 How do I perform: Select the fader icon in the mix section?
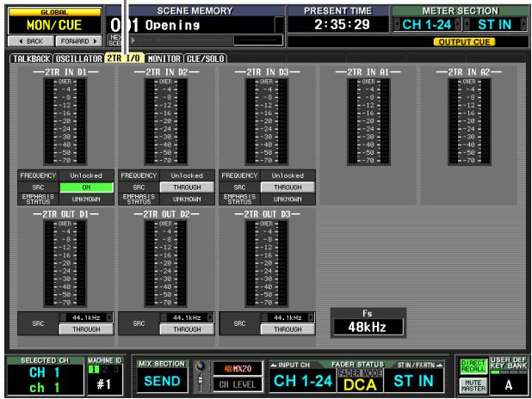click(x=201, y=382)
